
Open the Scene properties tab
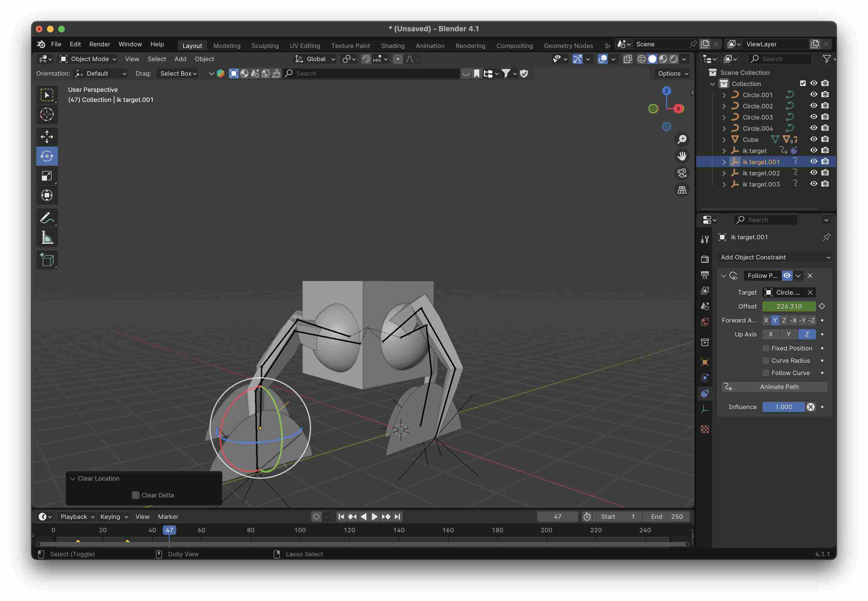(x=705, y=306)
